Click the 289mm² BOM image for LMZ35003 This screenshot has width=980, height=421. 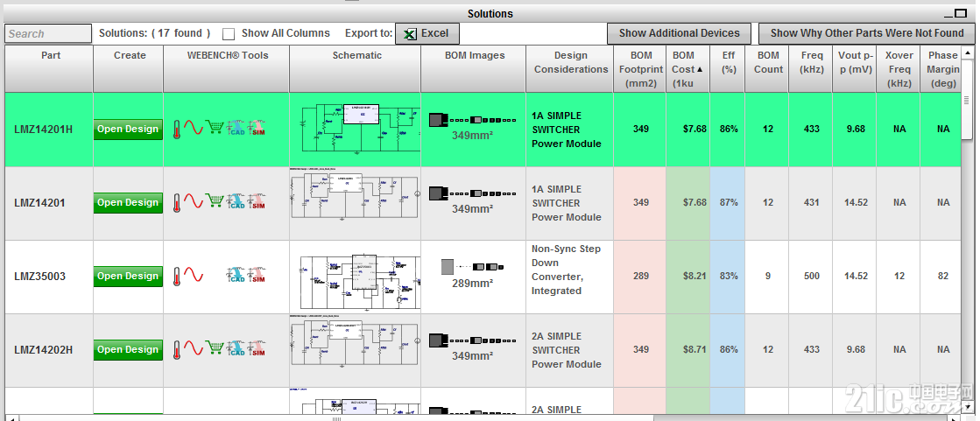point(473,273)
